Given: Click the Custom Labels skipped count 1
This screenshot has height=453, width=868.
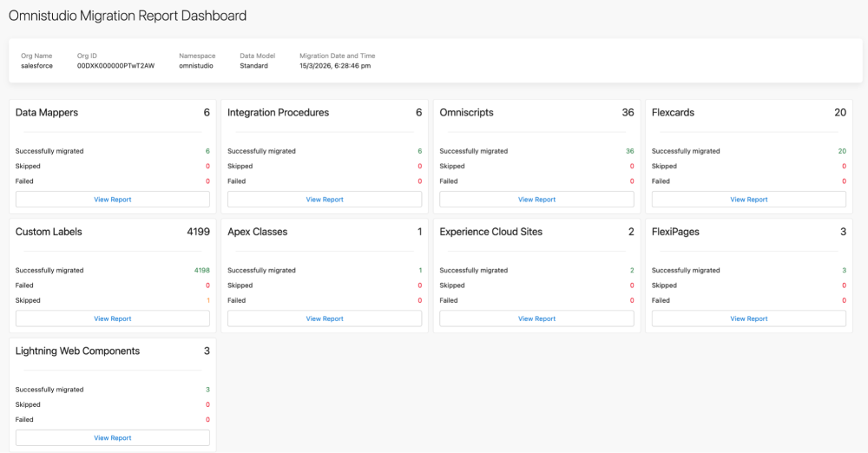Looking at the screenshot, I should click(208, 300).
